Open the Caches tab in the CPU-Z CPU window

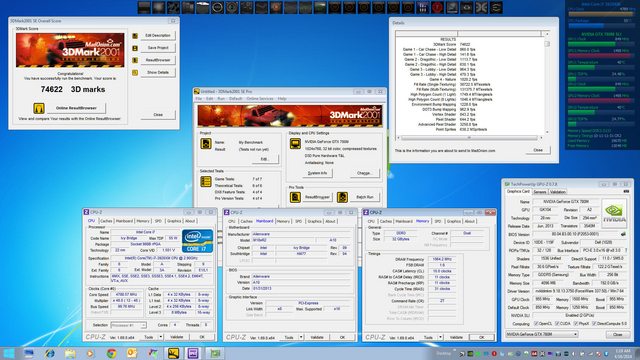[x=106, y=221]
